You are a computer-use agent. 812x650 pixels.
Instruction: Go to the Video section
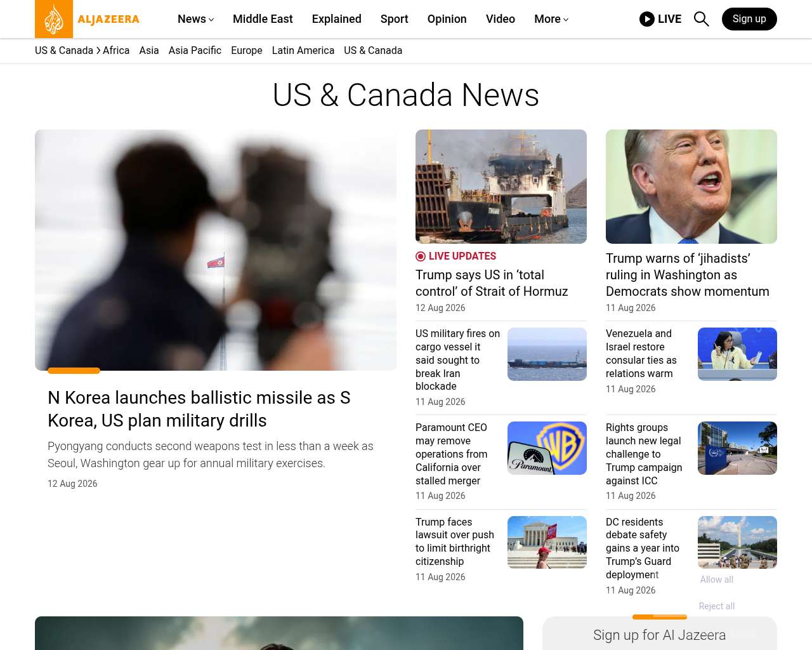pos(501,19)
